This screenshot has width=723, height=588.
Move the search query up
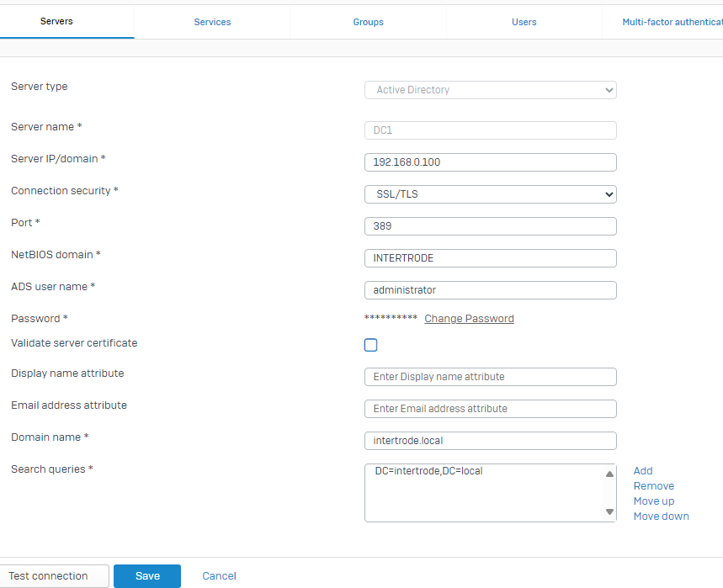tap(654, 501)
